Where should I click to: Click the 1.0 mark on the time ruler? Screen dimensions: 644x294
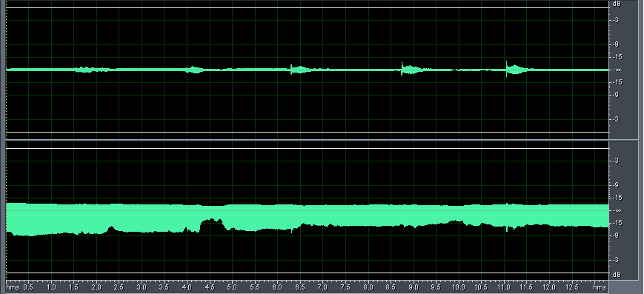click(51, 287)
